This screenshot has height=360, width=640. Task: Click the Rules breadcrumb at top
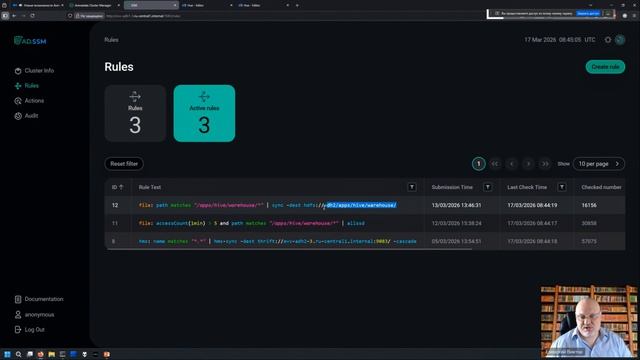111,40
